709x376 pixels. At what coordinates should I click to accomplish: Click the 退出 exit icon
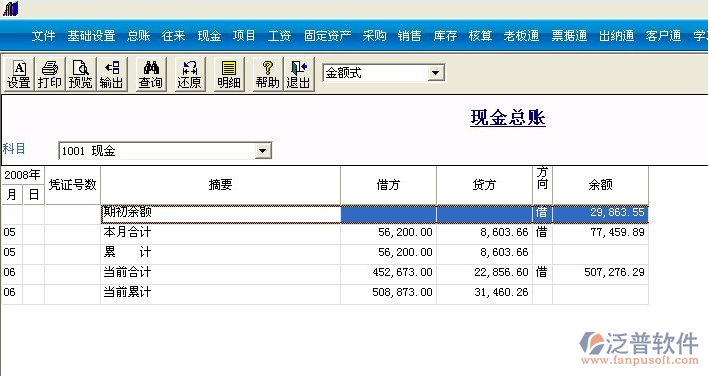point(298,75)
